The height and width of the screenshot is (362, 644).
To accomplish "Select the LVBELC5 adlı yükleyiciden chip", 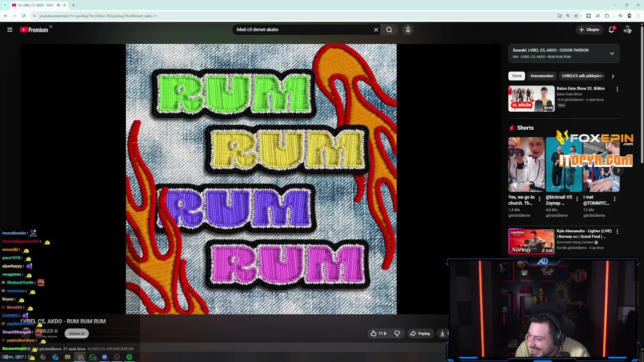I will tap(582, 76).
